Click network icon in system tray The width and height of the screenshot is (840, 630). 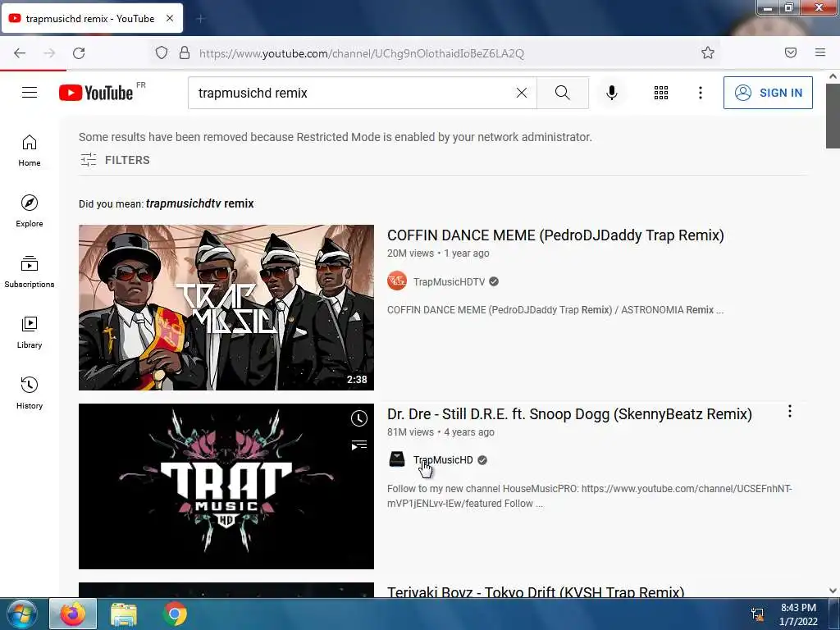757,614
